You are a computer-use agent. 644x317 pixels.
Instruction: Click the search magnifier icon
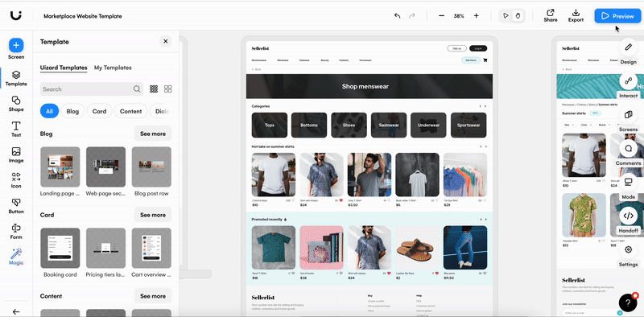[x=137, y=89]
